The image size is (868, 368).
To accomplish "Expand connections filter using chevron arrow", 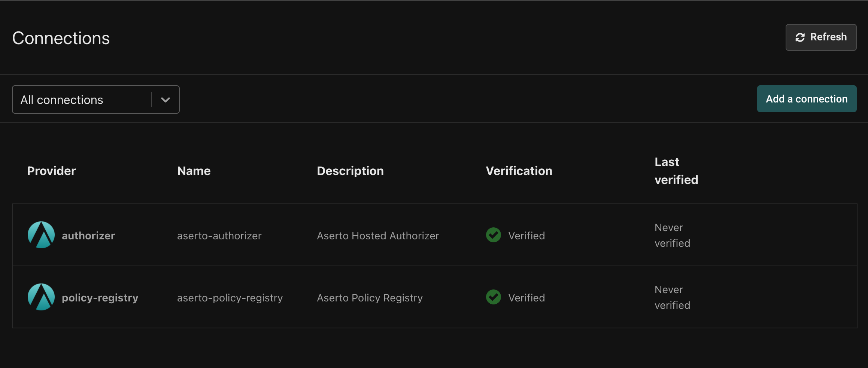I will [x=166, y=99].
